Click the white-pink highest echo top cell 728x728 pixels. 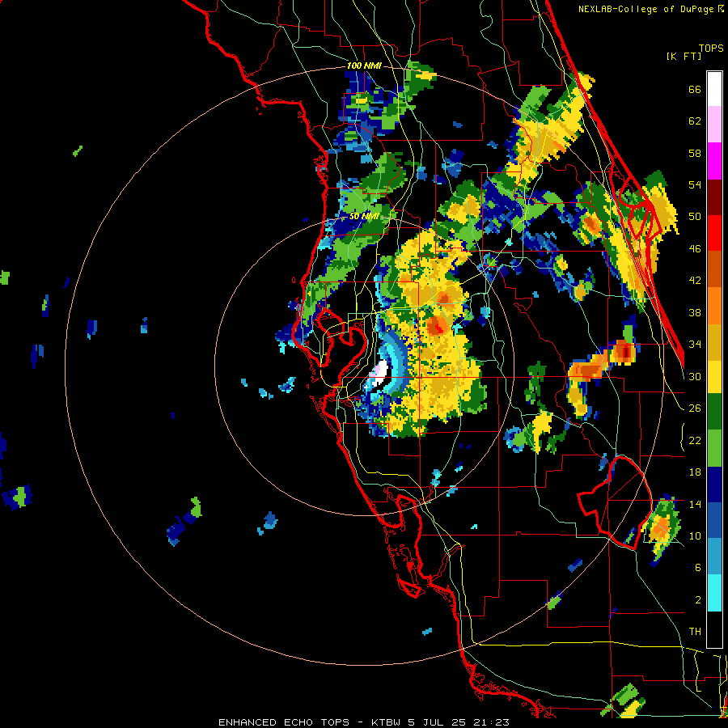(x=379, y=374)
